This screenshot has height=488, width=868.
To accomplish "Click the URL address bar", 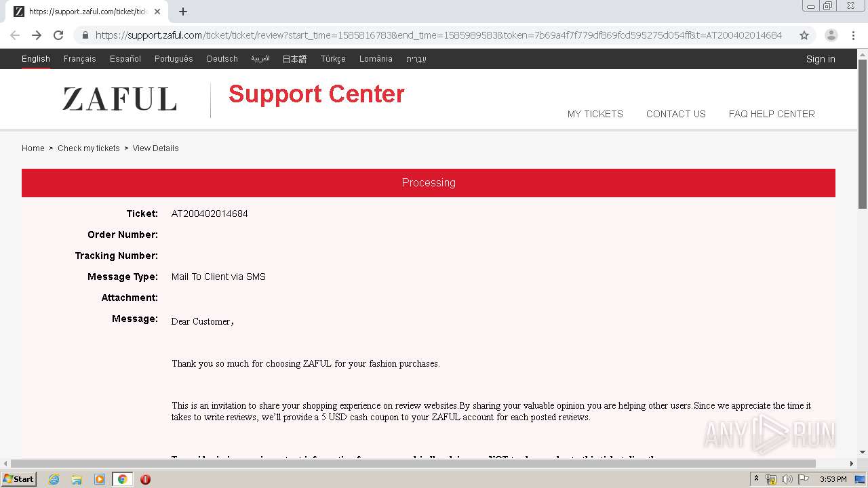I will point(438,35).
